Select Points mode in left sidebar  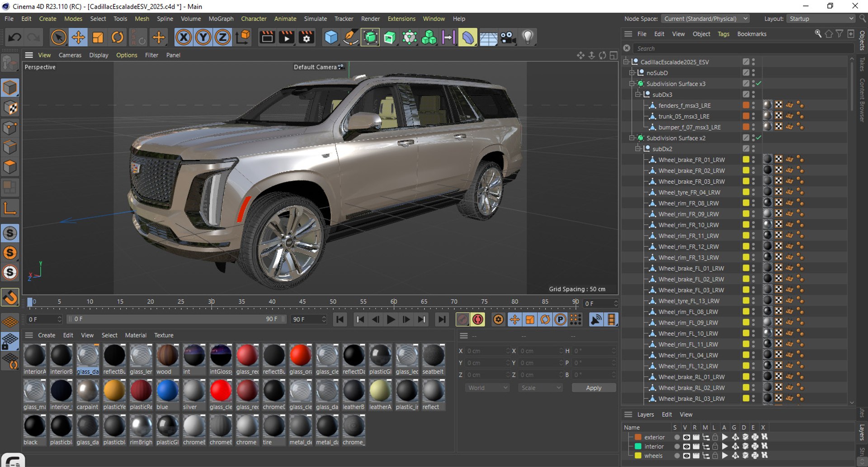[10, 127]
